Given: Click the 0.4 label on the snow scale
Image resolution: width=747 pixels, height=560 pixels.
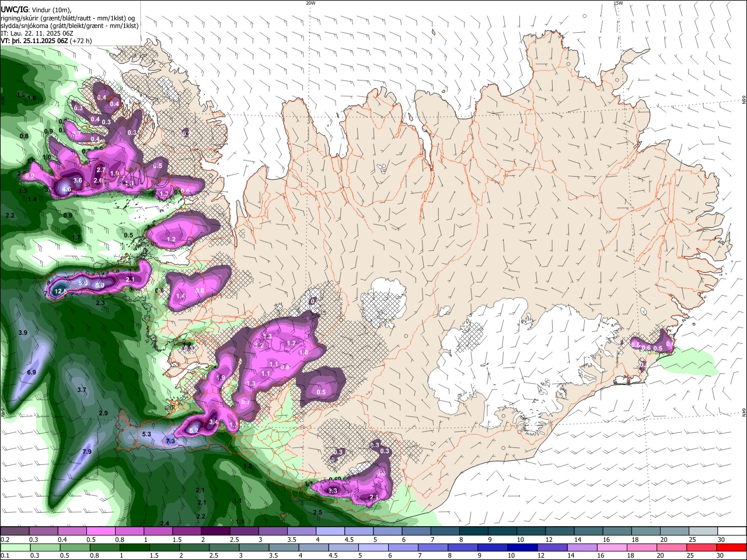Looking at the screenshot, I should (x=62, y=540).
